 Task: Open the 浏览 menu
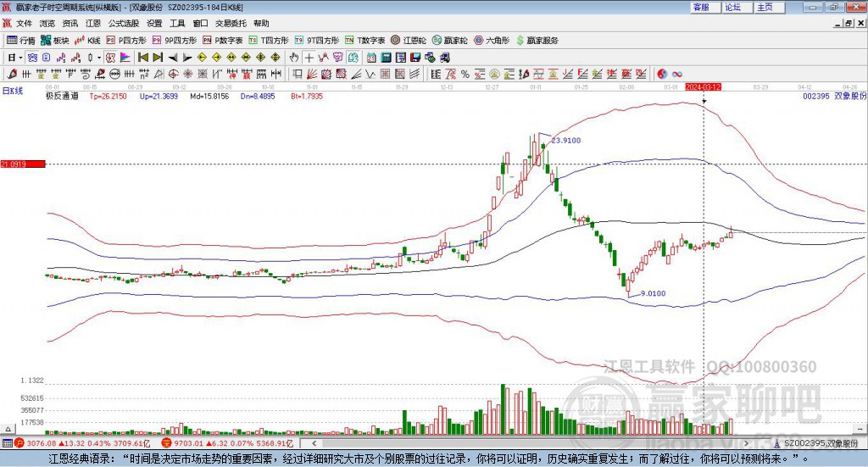pos(47,23)
